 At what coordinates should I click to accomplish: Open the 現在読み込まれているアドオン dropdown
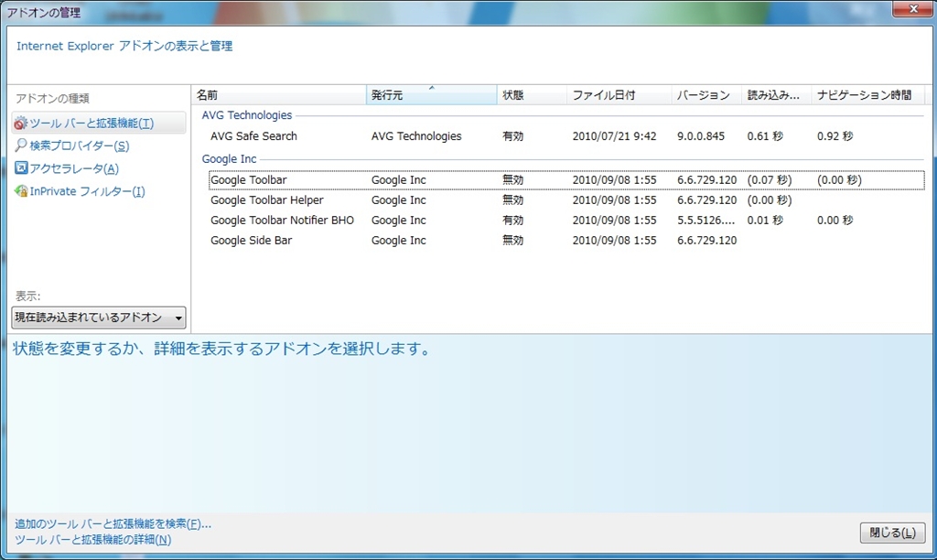[x=99, y=318]
